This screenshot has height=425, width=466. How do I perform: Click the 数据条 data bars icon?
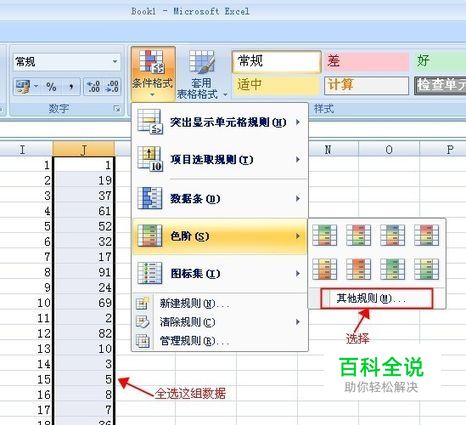click(150, 198)
